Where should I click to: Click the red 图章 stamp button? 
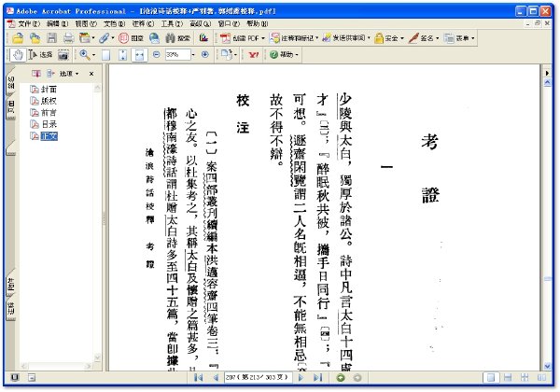point(131,38)
